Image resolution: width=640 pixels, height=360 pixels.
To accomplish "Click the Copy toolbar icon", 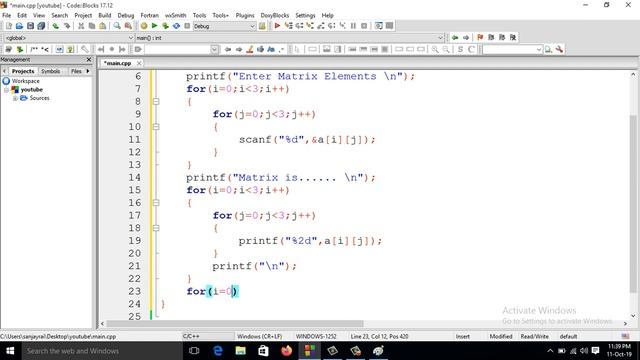I will pyautogui.click(x=92, y=26).
